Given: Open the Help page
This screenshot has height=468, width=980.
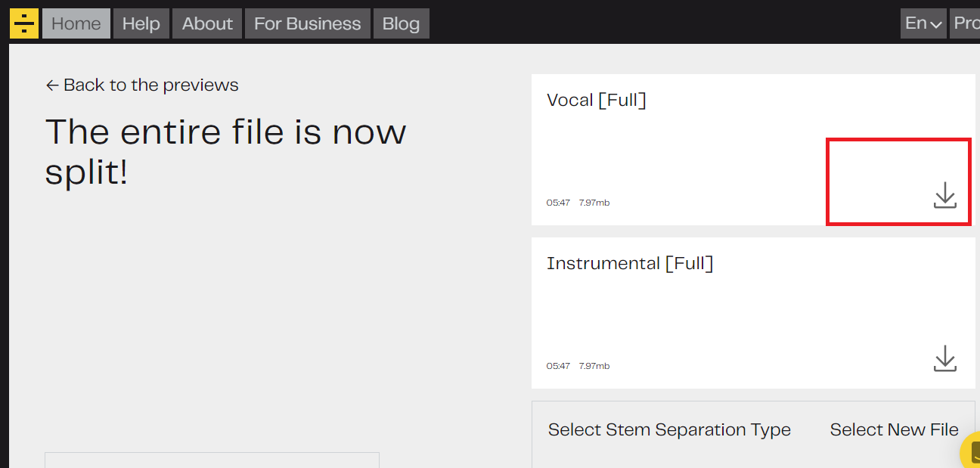Looking at the screenshot, I should (141, 23).
